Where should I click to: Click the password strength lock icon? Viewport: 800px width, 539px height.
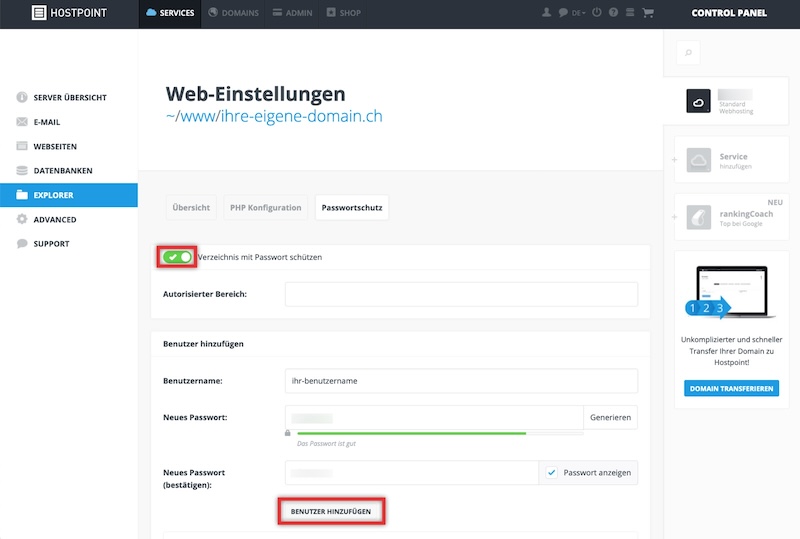[x=288, y=433]
